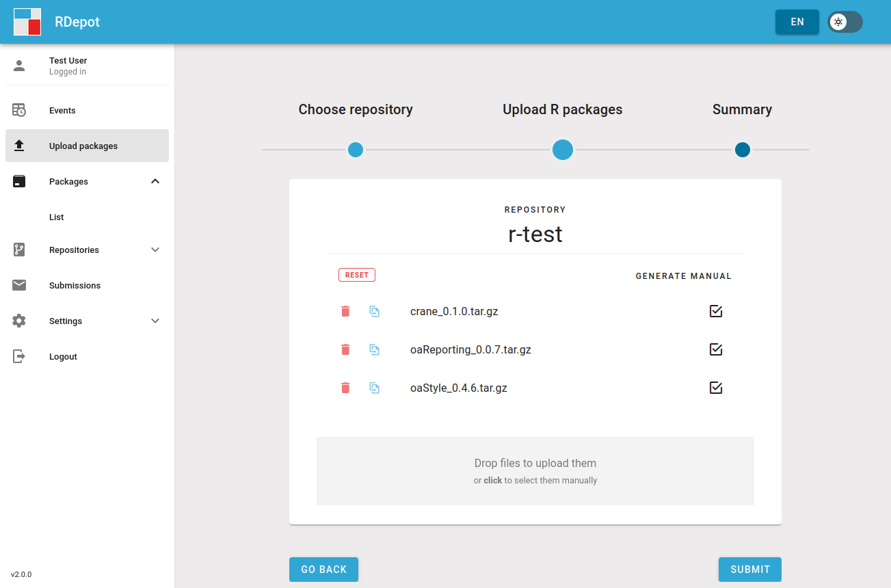Image resolution: width=891 pixels, height=588 pixels.
Task: Click replace file icon for oaReporting_0.0.7.tar.gz
Action: [375, 349]
